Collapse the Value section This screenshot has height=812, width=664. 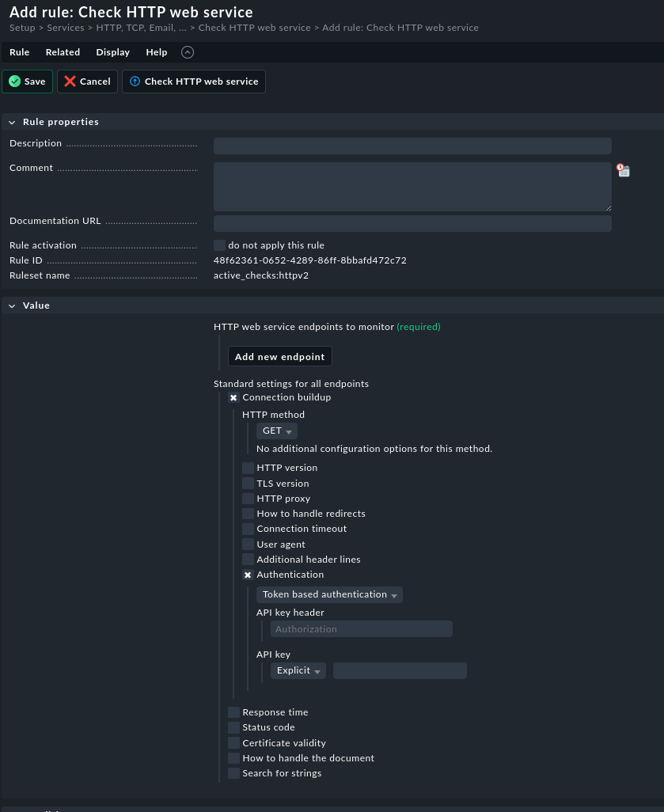[x=12, y=306]
